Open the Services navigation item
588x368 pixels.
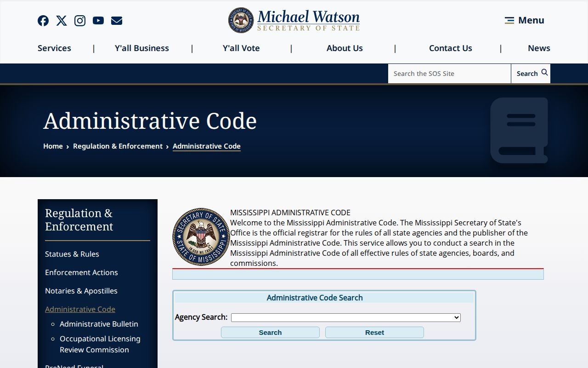(x=54, y=48)
